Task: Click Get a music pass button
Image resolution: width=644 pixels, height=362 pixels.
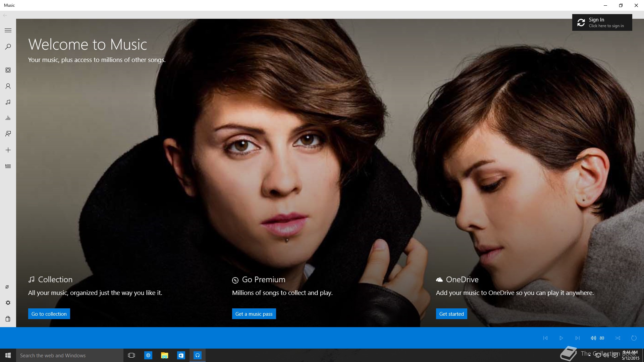Action: coord(254,314)
